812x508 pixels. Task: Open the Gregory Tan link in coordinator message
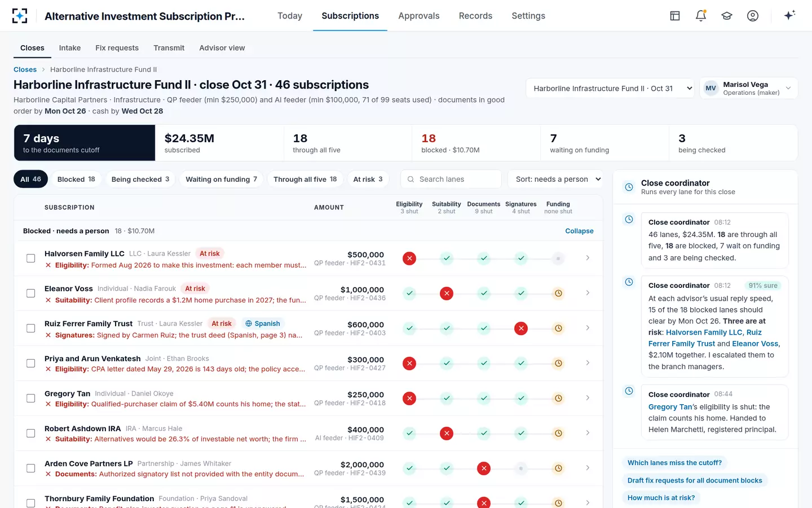pos(670,407)
